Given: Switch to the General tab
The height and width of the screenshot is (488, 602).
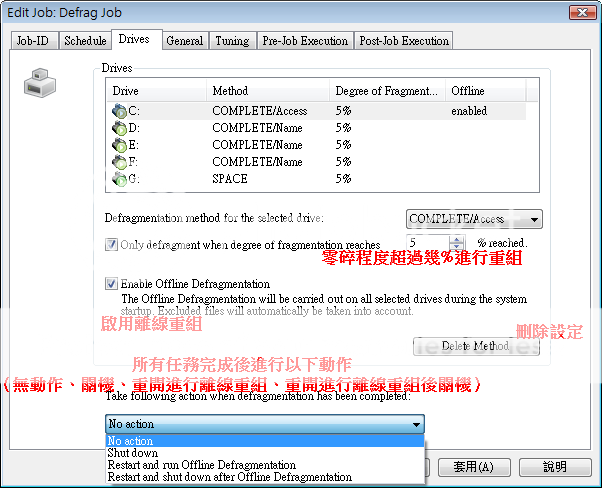Looking at the screenshot, I should (x=185, y=41).
